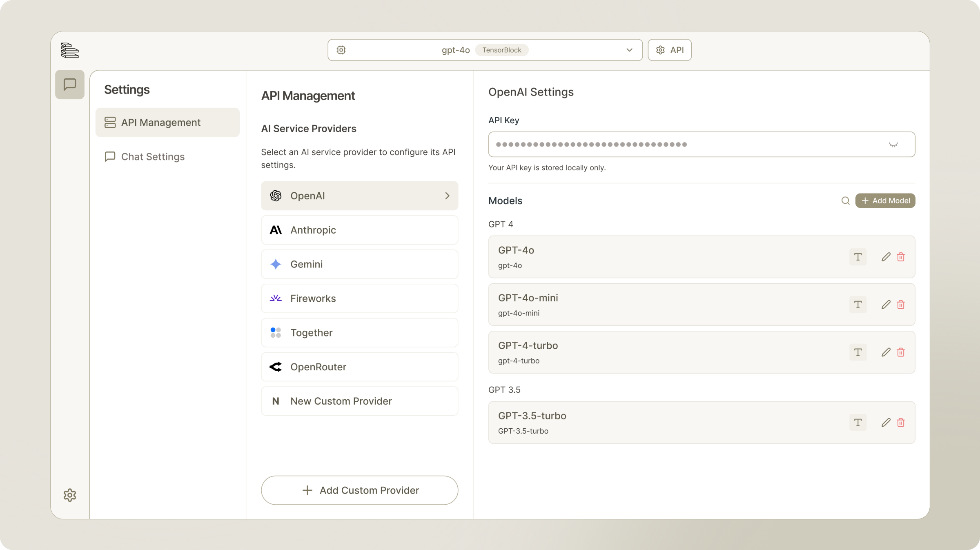Viewport: 980px width, 550px height.
Task: Click the OpenAI logo icon
Action: tap(276, 196)
